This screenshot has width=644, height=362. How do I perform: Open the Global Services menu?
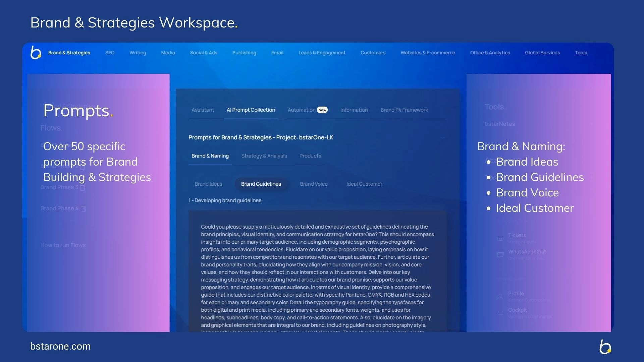click(542, 53)
